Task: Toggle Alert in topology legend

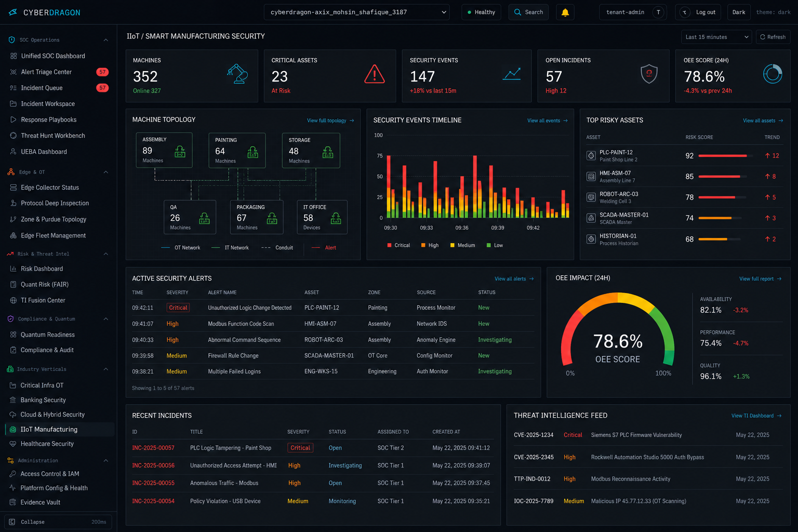Action: tap(324, 248)
